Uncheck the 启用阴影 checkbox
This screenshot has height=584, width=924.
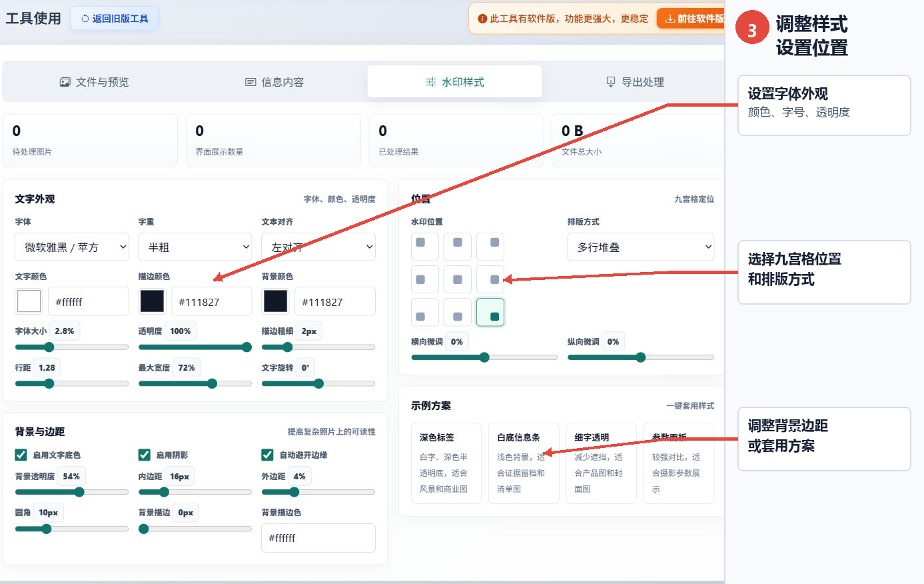click(144, 455)
